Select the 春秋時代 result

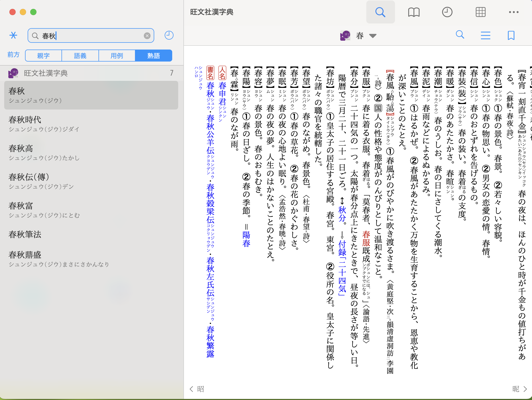point(91,124)
